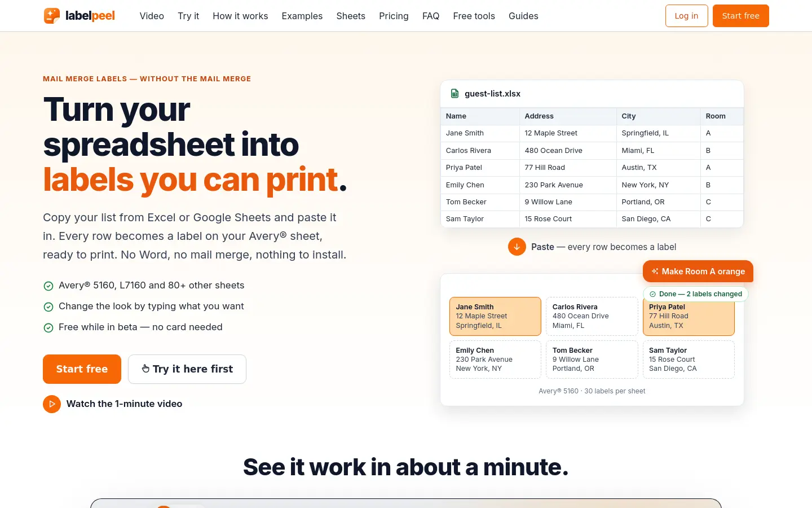The image size is (812, 508).
Task: Click the Log in button
Action: [x=686, y=16]
